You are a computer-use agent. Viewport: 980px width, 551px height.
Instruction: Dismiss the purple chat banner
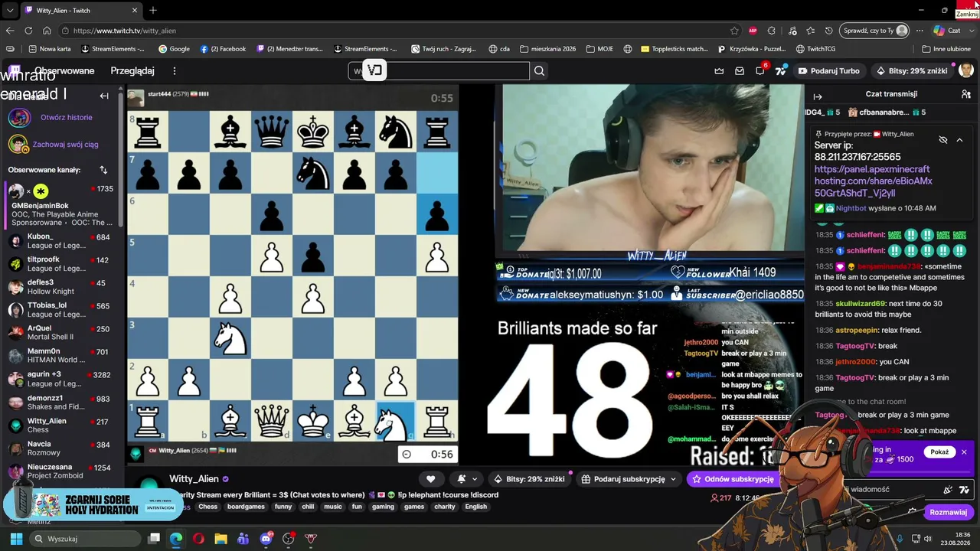(964, 452)
